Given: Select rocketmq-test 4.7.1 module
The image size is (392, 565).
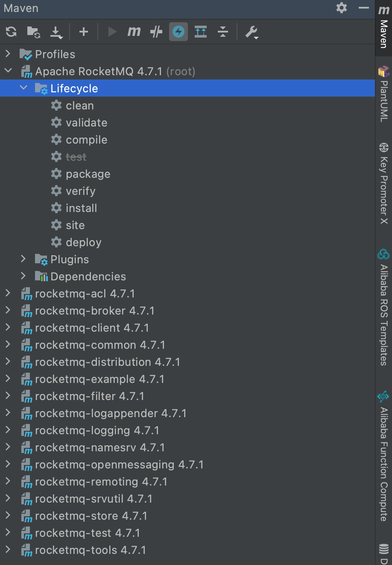Looking at the screenshot, I should click(x=88, y=533).
